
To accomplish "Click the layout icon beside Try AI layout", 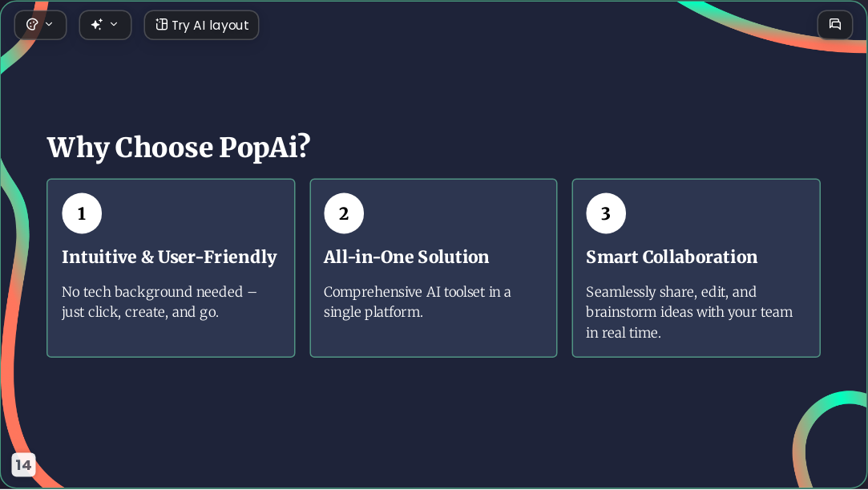I will click(x=161, y=24).
